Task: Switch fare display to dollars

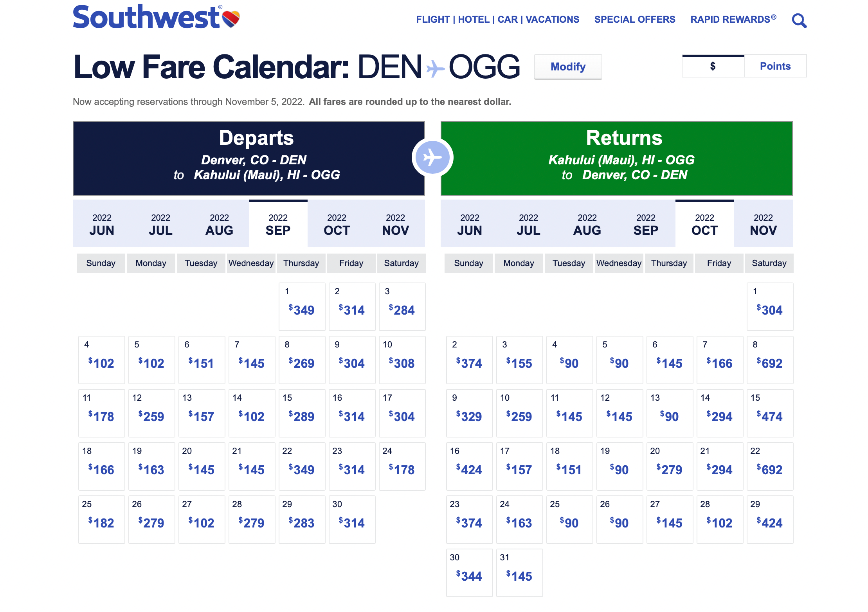Action: [x=713, y=66]
